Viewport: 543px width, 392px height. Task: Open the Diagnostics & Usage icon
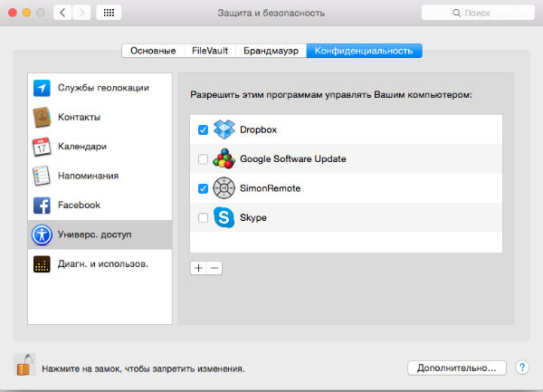pyautogui.click(x=42, y=264)
